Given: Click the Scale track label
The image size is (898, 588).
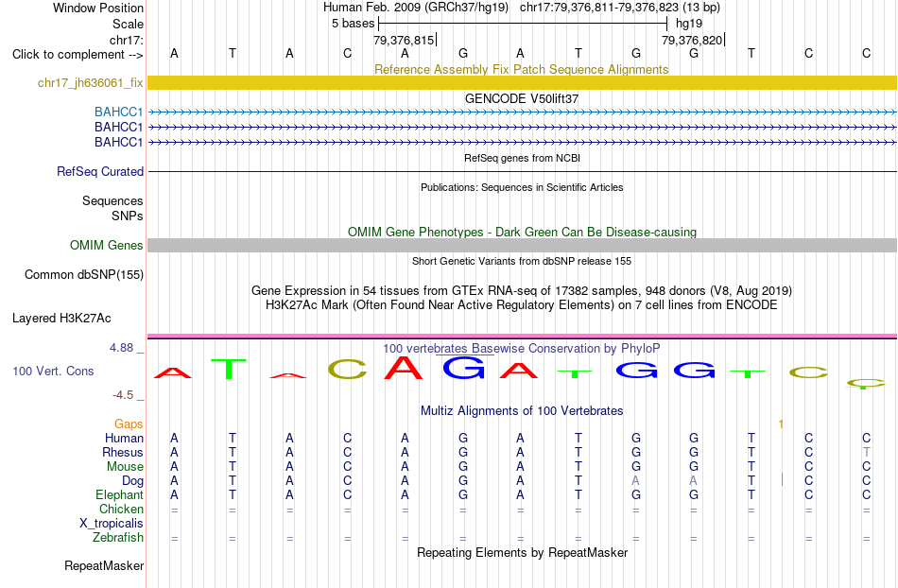Looking at the screenshot, I should pyautogui.click(x=128, y=24).
